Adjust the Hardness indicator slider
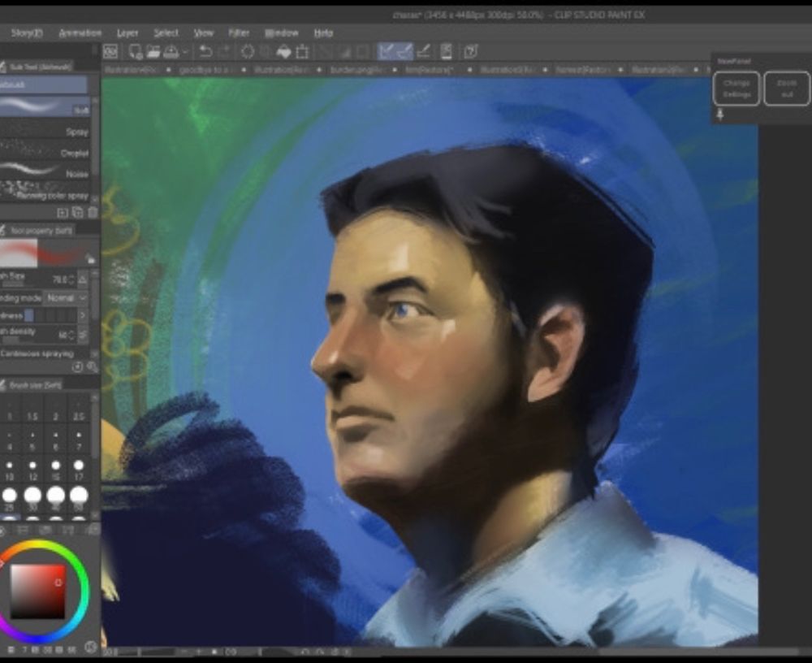Image resolution: width=812 pixels, height=663 pixels. click(50, 315)
